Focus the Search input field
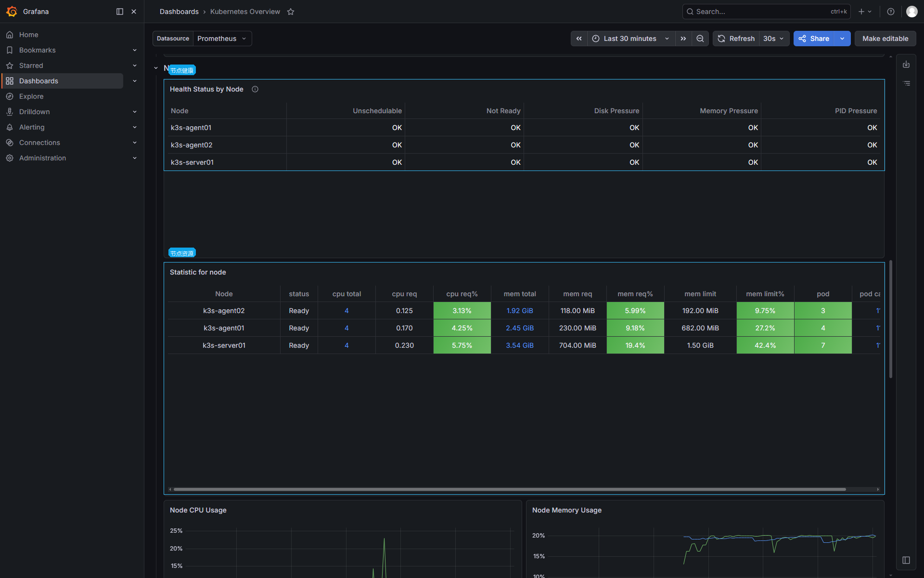The width and height of the screenshot is (924, 578). click(766, 12)
